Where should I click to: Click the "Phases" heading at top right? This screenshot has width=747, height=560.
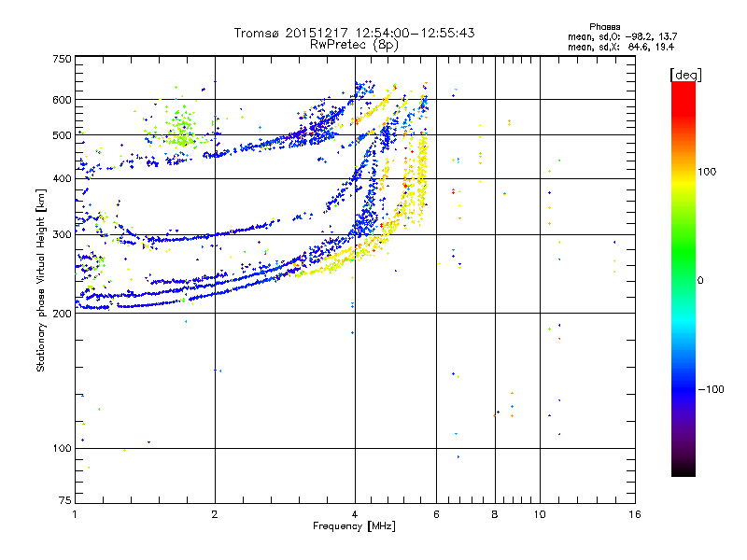coord(604,27)
